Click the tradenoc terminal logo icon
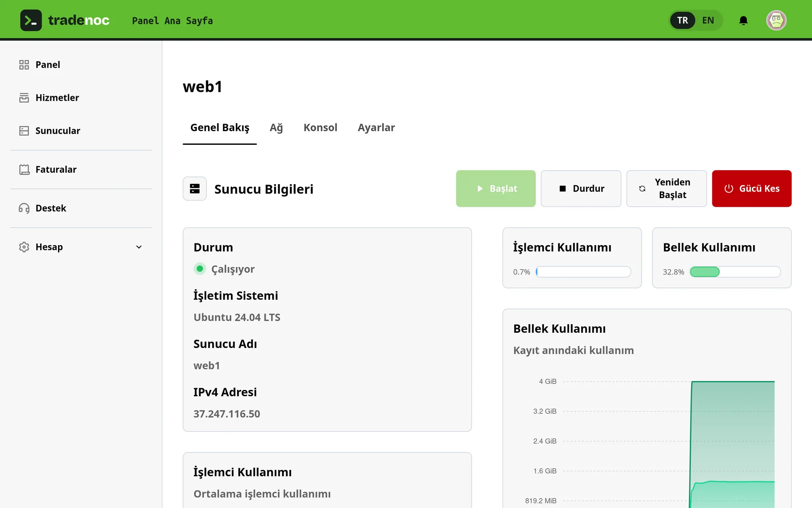The width and height of the screenshot is (812, 508). 31,20
